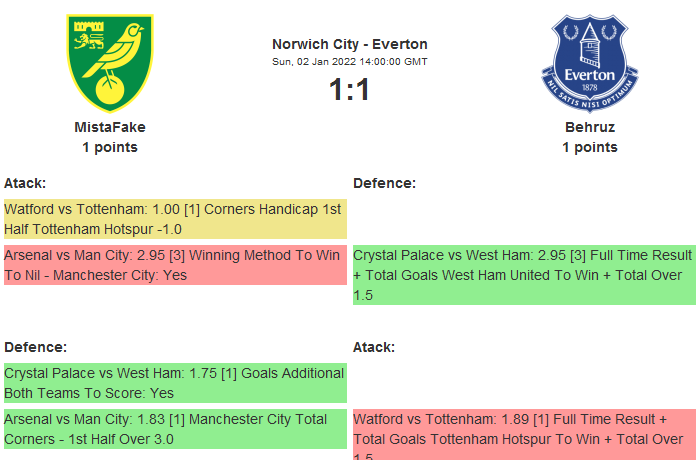The width and height of the screenshot is (700, 460).
Task: Click the empty slot above the Crystal Palace 2.95 bet
Action: 524,219
